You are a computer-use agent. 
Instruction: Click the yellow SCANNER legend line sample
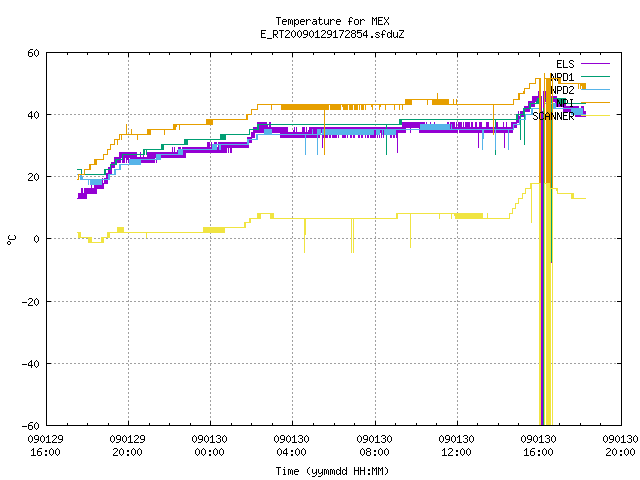(595, 116)
